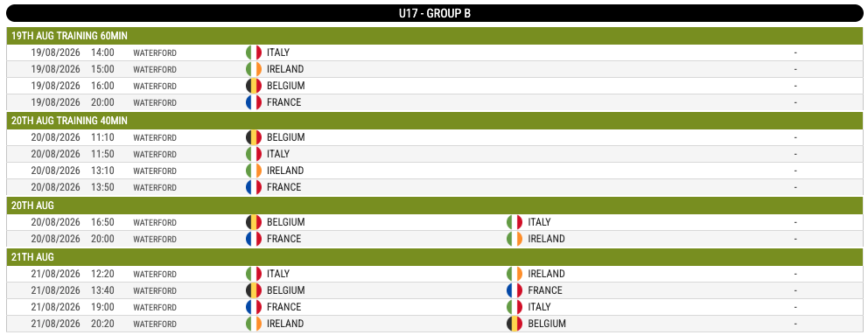Select the U17 - Group B header bar
The image size is (868, 335).
click(x=434, y=13)
